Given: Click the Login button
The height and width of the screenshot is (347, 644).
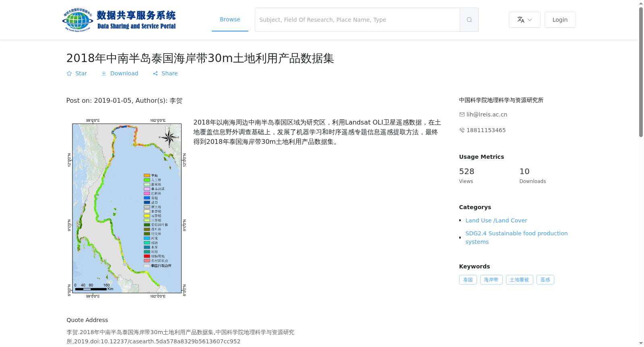Looking at the screenshot, I should pyautogui.click(x=560, y=20).
